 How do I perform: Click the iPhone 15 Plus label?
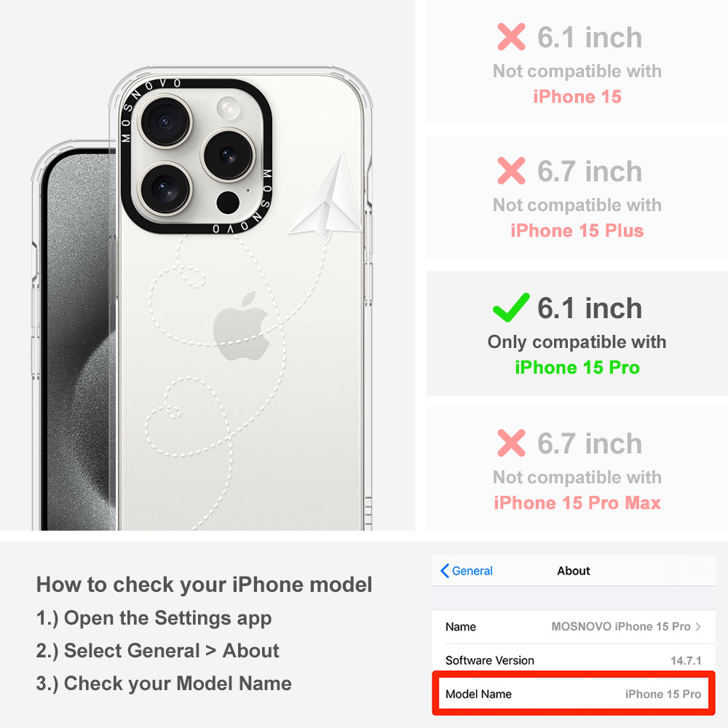tap(577, 231)
